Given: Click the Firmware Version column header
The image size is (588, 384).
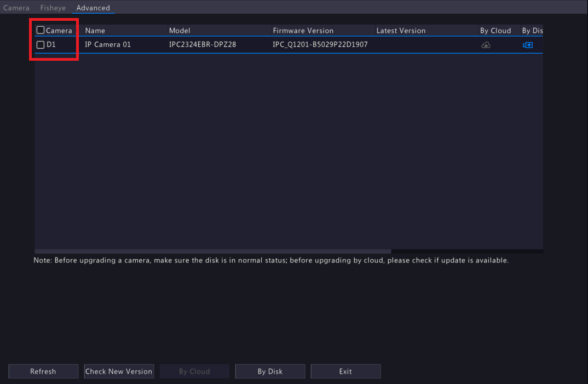Looking at the screenshot, I should (303, 31).
